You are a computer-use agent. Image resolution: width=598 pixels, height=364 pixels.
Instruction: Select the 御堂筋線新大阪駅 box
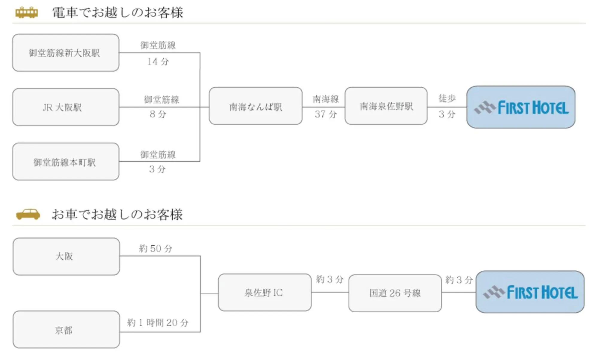[66, 53]
